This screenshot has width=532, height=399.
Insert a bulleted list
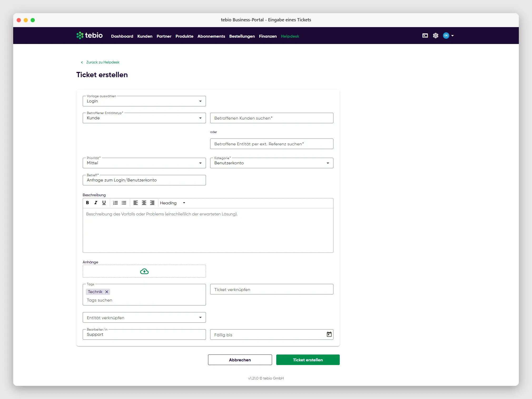pos(124,203)
